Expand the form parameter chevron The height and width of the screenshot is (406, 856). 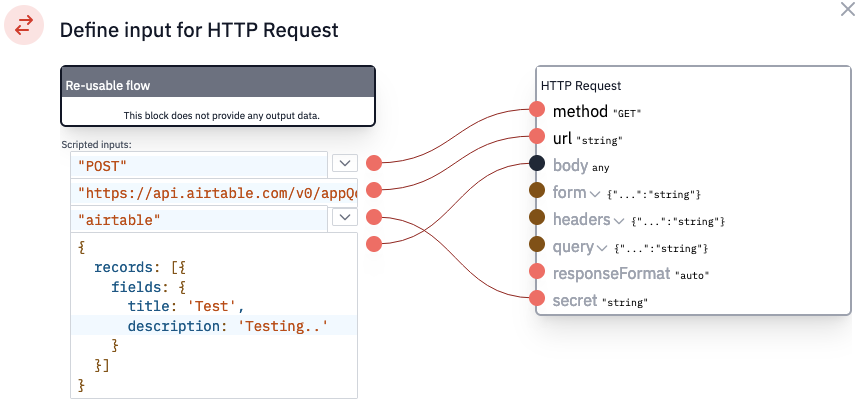click(596, 193)
